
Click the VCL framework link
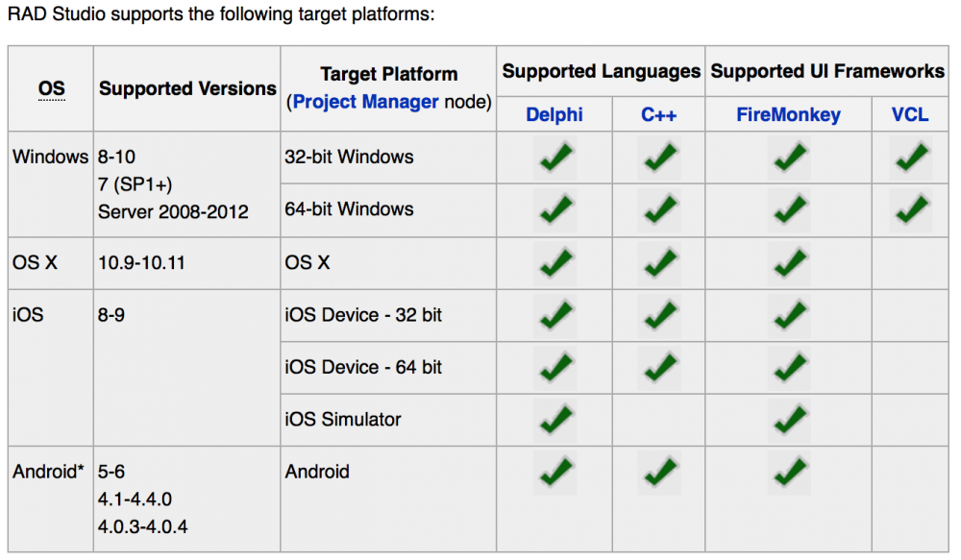click(909, 114)
